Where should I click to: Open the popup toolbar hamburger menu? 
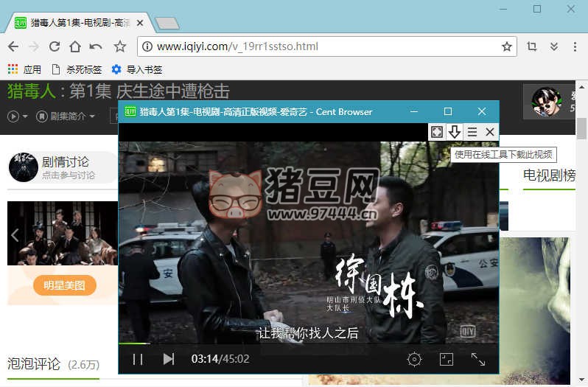(472, 132)
